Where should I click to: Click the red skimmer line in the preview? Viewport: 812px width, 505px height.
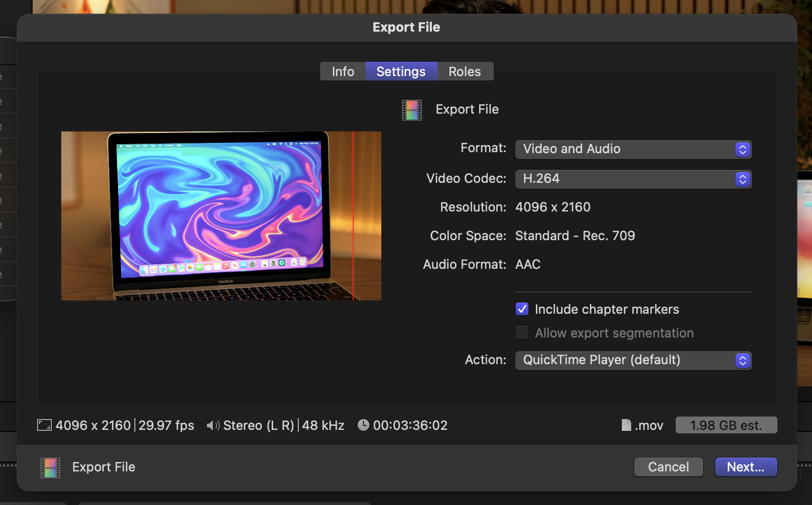353,215
